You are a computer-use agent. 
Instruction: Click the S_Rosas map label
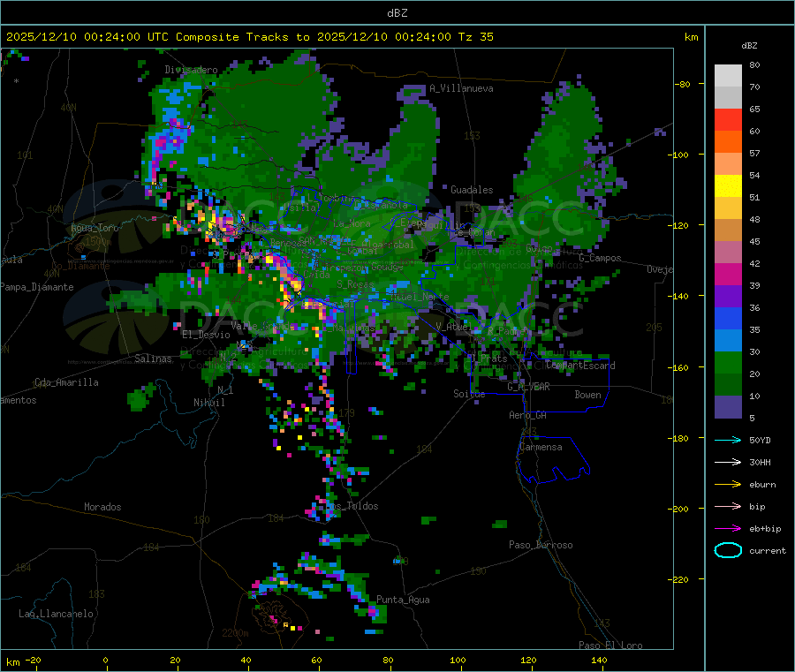pos(355,284)
